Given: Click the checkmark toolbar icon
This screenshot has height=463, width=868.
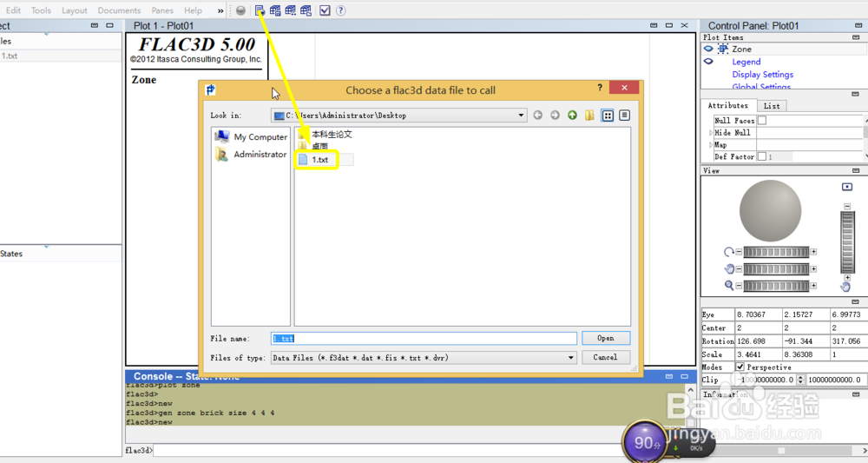Looking at the screenshot, I should (x=325, y=10).
